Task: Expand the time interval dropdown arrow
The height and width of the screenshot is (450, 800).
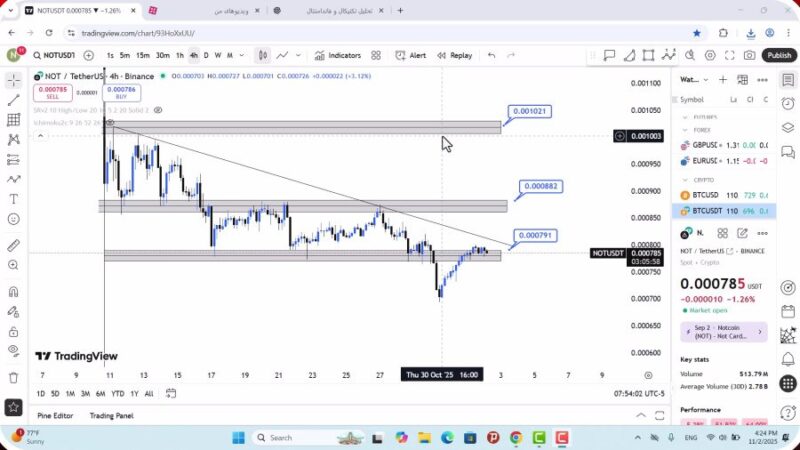Action: click(x=242, y=56)
